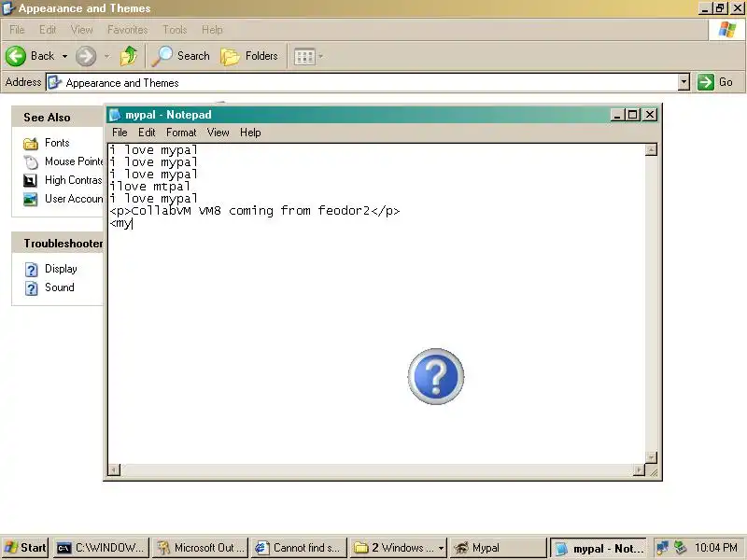Minimize the Notepad window
This screenshot has width=747, height=560.
pyautogui.click(x=617, y=115)
